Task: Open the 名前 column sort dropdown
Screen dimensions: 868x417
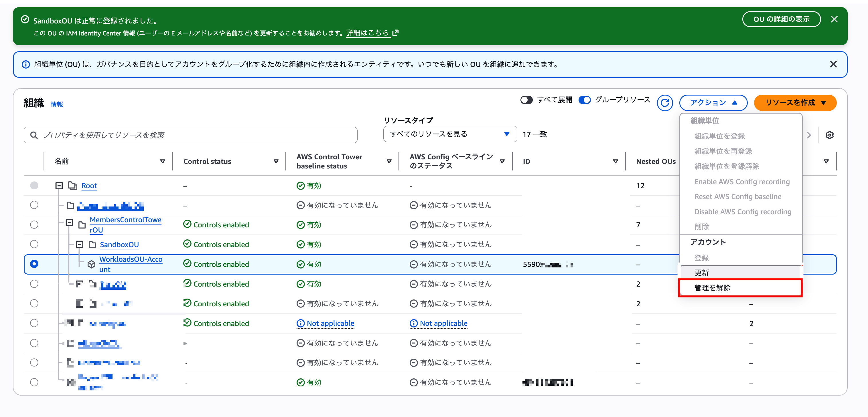Action: (x=163, y=161)
